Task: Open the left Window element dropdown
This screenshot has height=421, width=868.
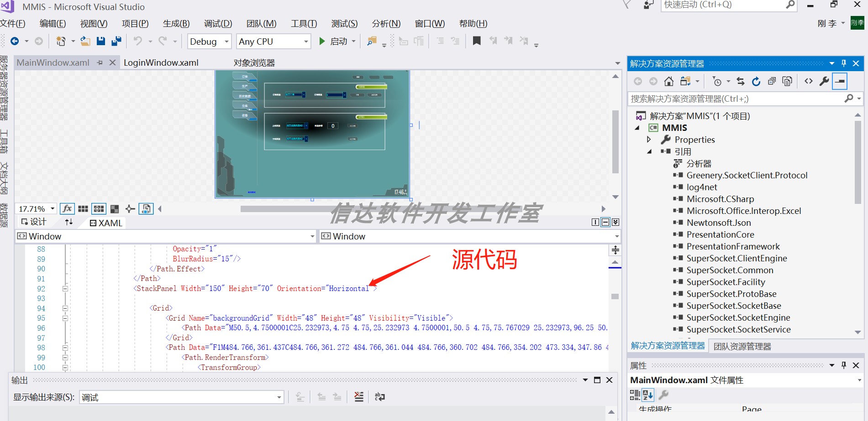Action: click(312, 236)
